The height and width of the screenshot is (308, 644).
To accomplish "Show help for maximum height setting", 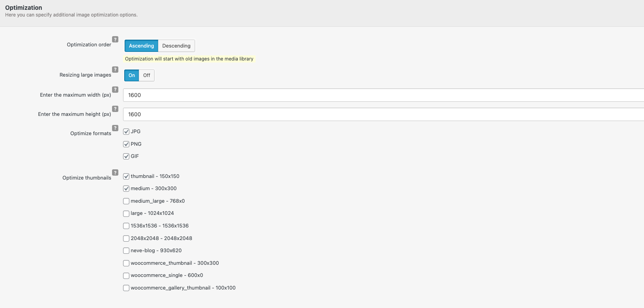I will point(115,109).
